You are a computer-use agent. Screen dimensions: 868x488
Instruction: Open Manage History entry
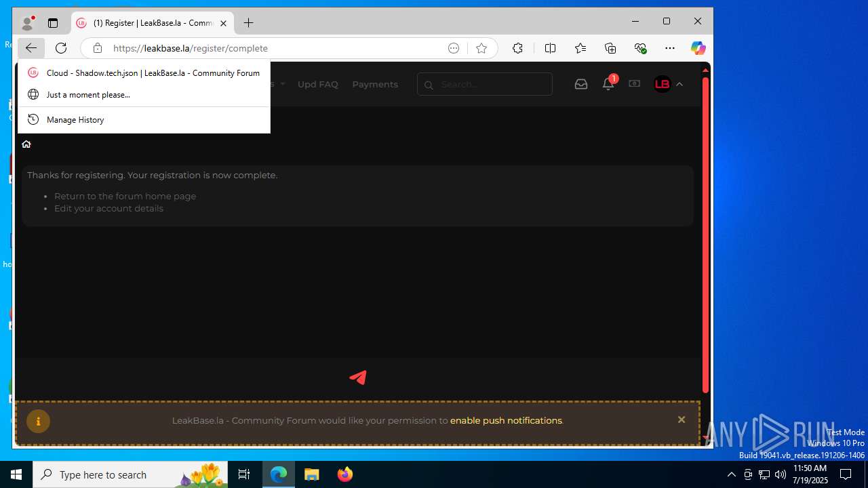[144, 119]
